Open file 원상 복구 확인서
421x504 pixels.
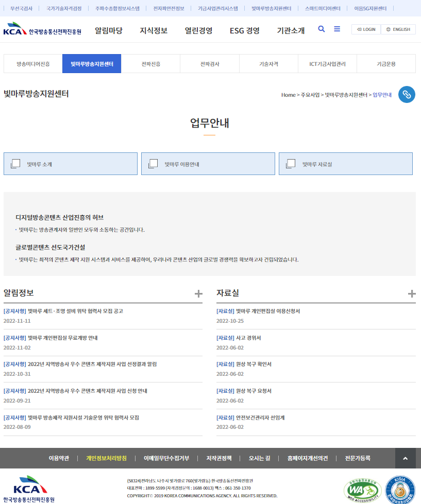(254, 364)
